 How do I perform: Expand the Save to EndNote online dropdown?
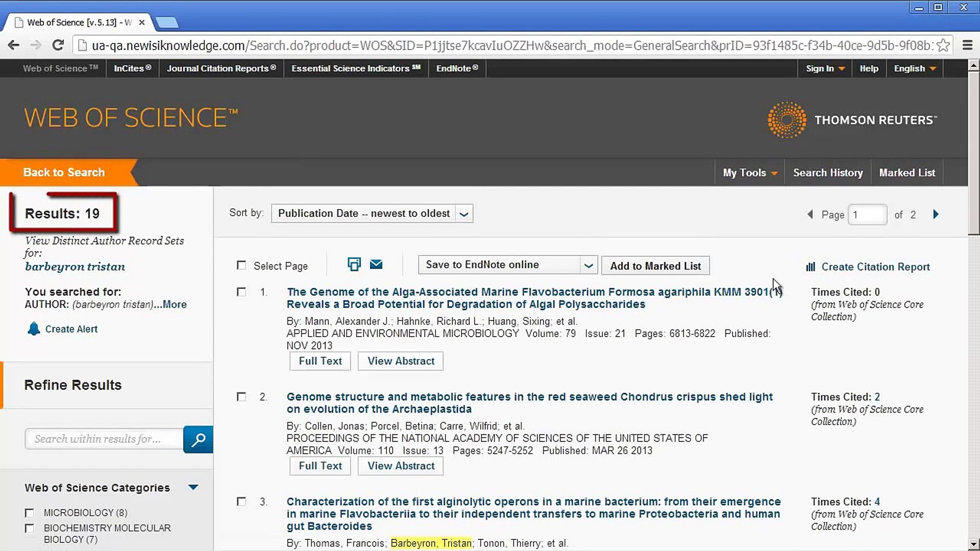pyautogui.click(x=588, y=265)
